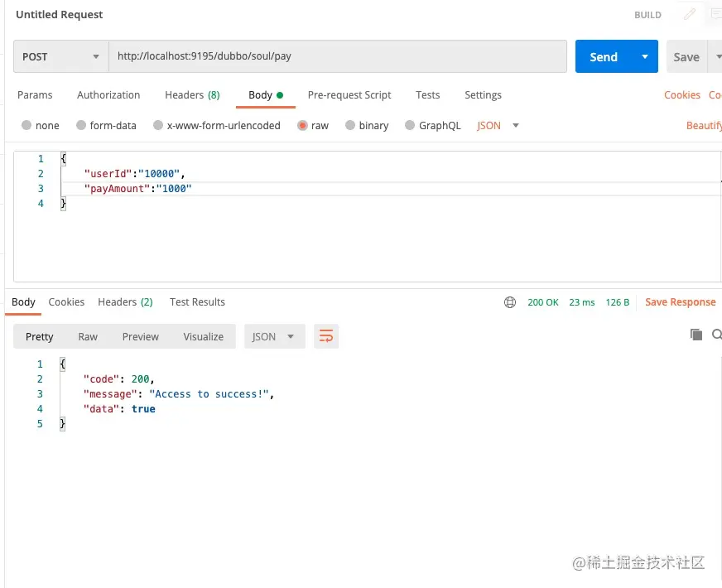Image resolution: width=722 pixels, height=588 pixels.
Task: Switch to the Pre-request Script tab
Action: tap(349, 95)
